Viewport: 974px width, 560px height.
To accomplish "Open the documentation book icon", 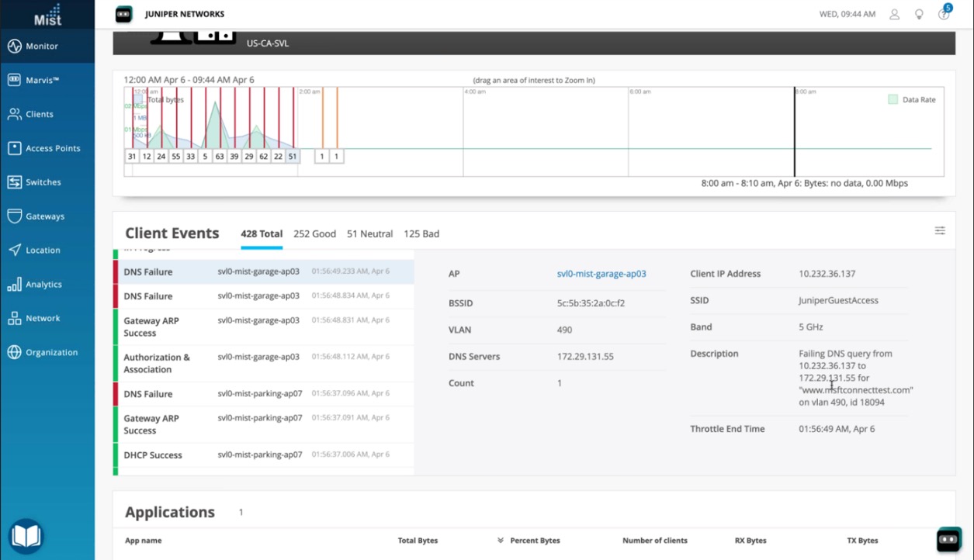I will click(26, 536).
